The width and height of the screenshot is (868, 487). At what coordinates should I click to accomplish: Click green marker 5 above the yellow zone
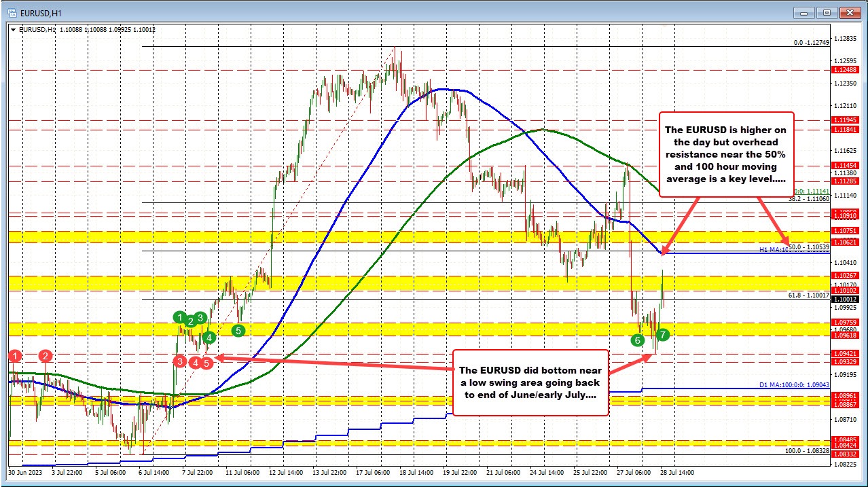pyautogui.click(x=238, y=330)
